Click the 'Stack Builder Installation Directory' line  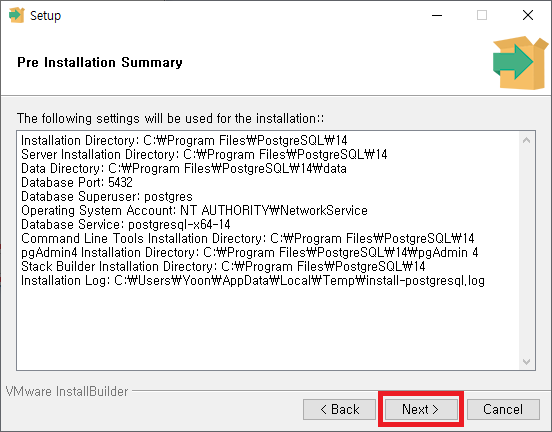point(223,267)
